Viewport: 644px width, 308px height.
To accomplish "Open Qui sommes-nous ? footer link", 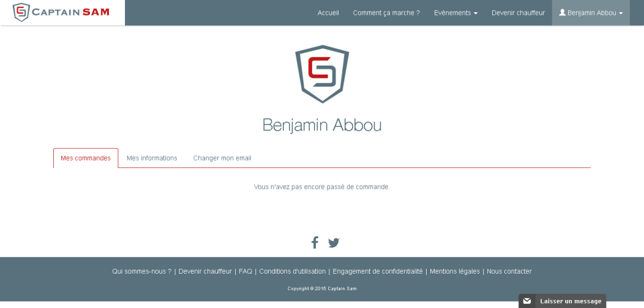I will pos(141,271).
